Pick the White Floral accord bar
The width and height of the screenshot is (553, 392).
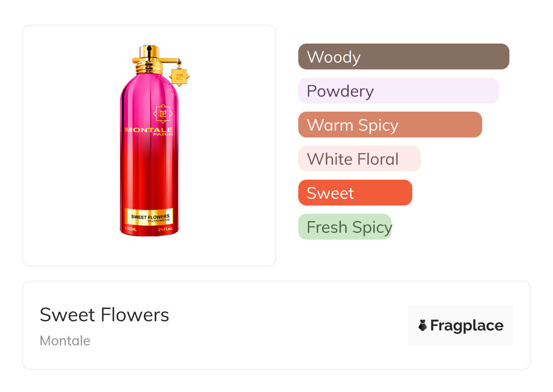(x=359, y=159)
